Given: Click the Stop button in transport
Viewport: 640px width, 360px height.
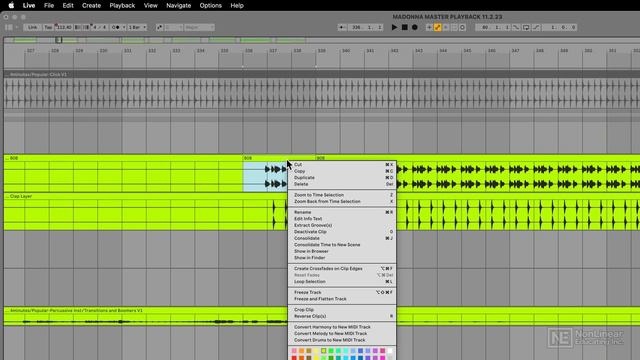Looking at the screenshot, I should coord(404,27).
